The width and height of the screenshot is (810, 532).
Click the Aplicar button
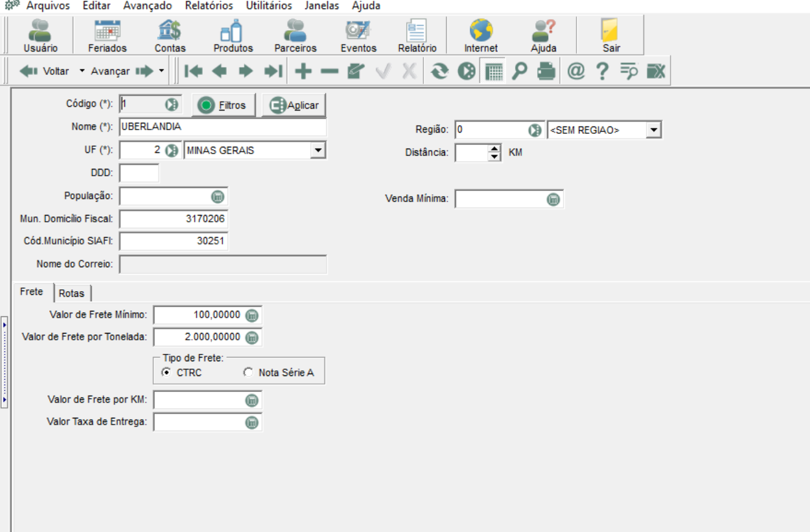point(294,105)
